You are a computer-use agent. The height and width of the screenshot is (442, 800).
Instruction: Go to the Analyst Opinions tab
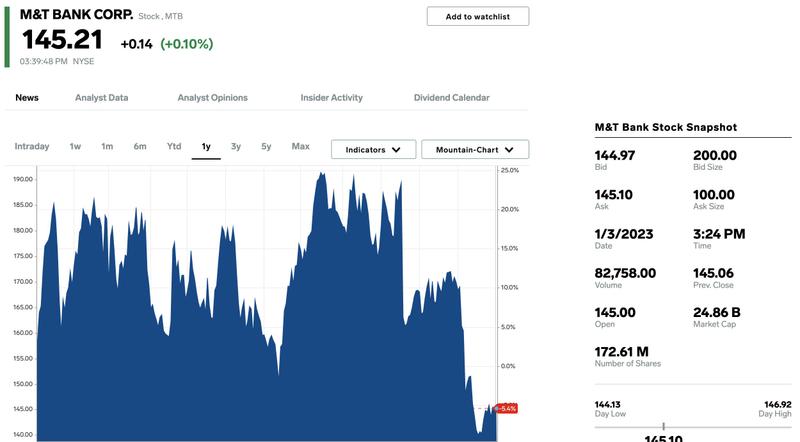(212, 97)
